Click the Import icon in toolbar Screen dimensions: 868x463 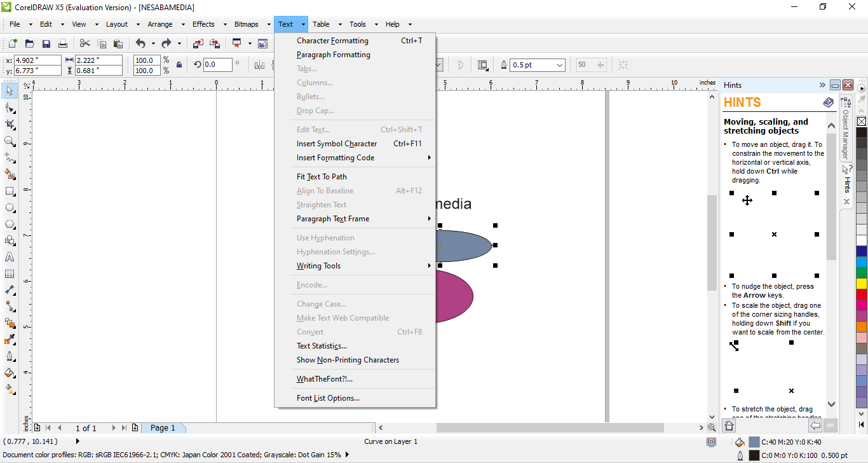pos(198,44)
